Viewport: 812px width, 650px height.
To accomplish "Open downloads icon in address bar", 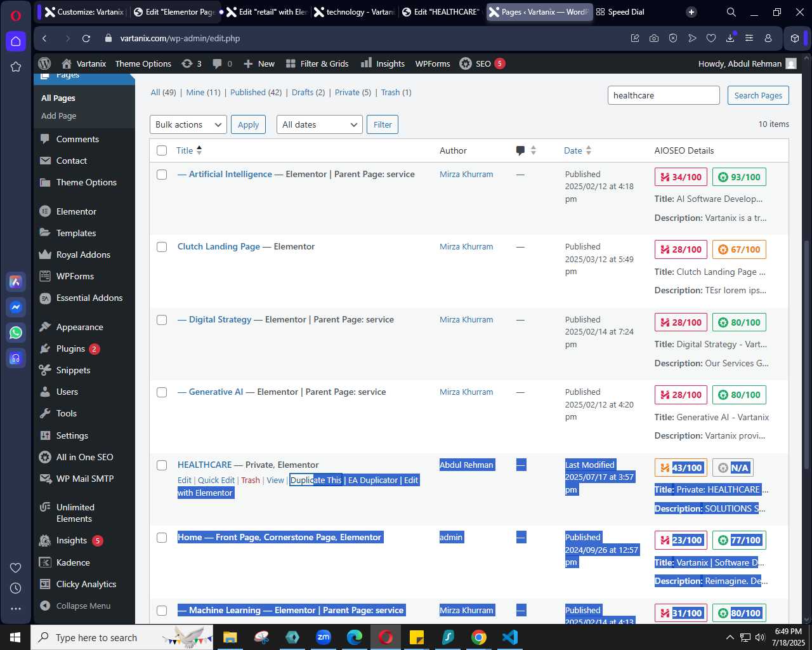I will click(x=730, y=38).
